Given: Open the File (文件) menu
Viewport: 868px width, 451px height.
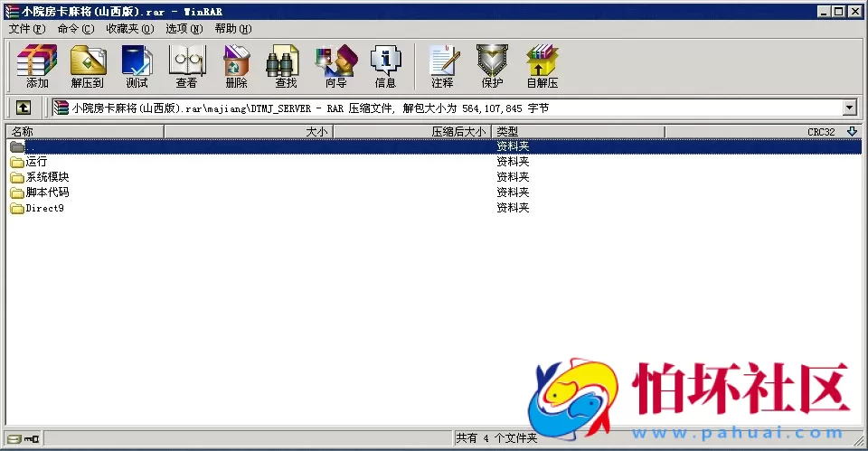Looking at the screenshot, I should (x=26, y=28).
